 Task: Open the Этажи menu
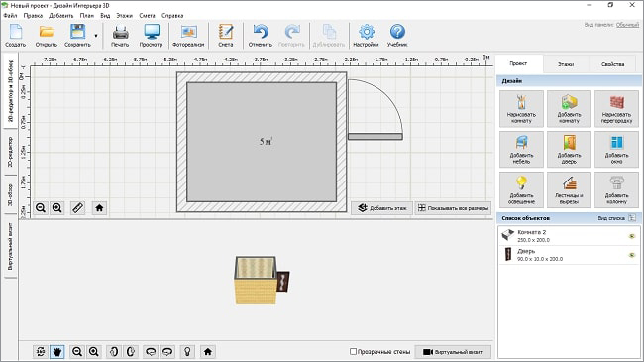(125, 16)
